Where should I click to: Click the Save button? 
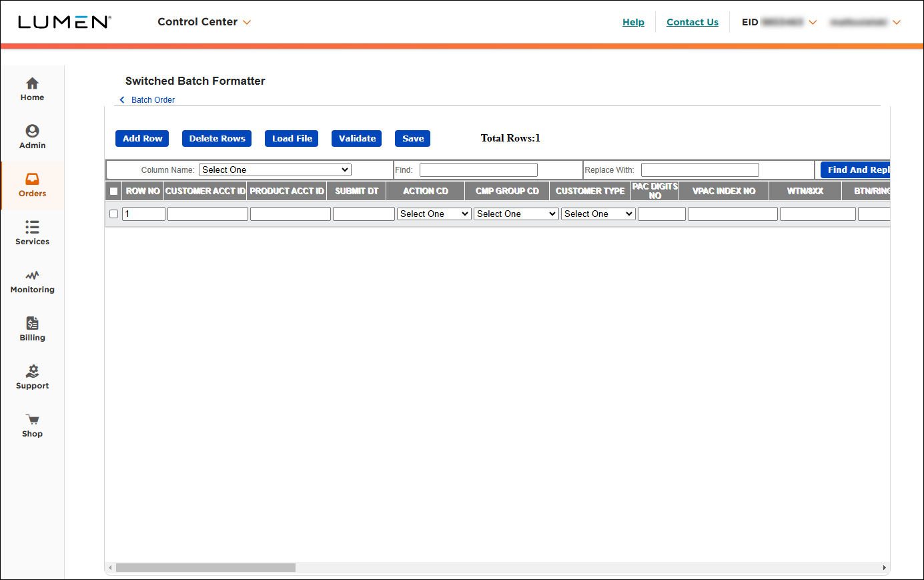(413, 138)
